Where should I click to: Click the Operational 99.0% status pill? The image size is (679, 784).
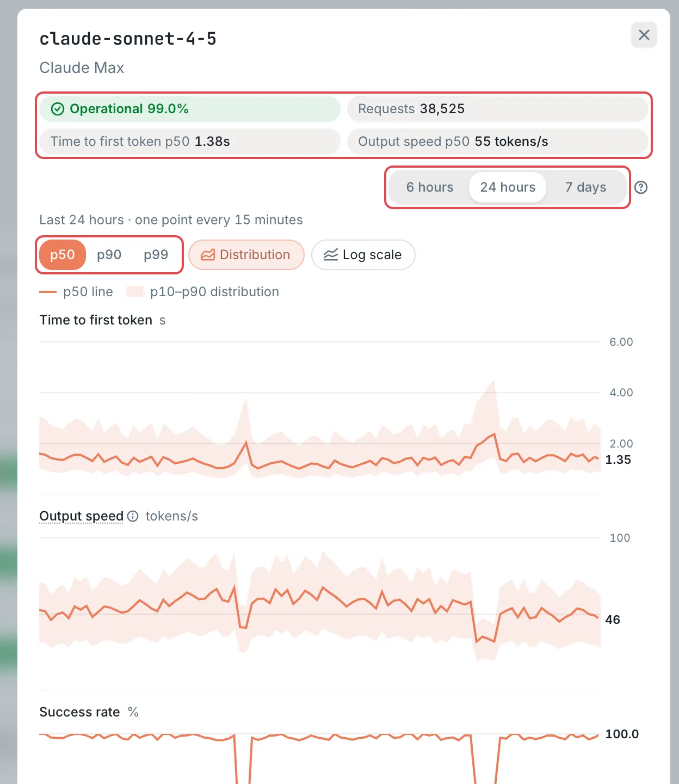pos(190,109)
